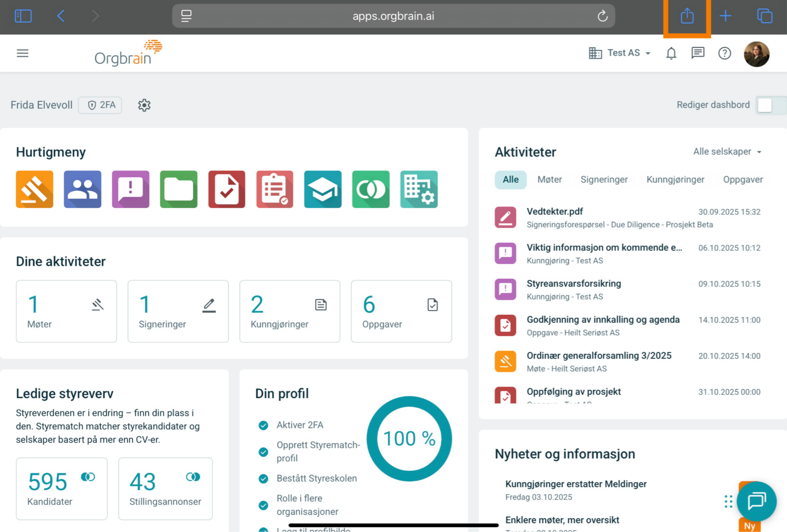Toggle the Rediger dashbord switch
This screenshot has height=532, width=787.
770,105
